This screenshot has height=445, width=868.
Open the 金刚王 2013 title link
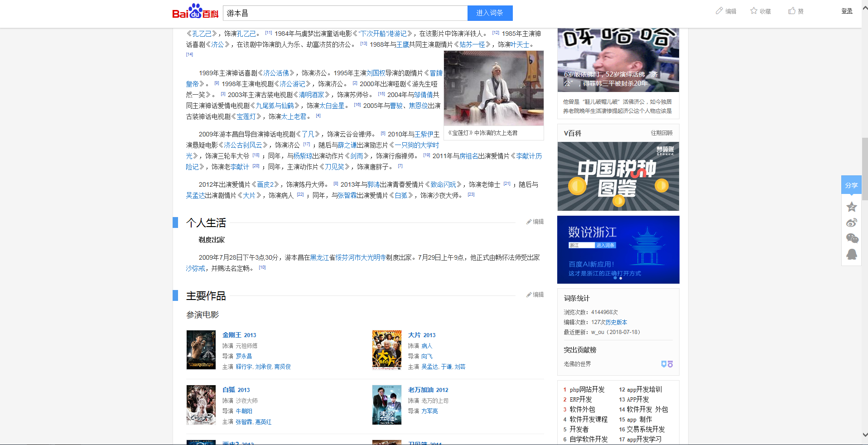[x=239, y=335]
